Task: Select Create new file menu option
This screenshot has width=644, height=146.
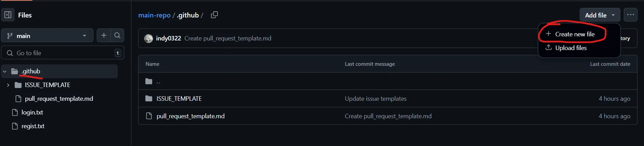Action: pyautogui.click(x=575, y=34)
